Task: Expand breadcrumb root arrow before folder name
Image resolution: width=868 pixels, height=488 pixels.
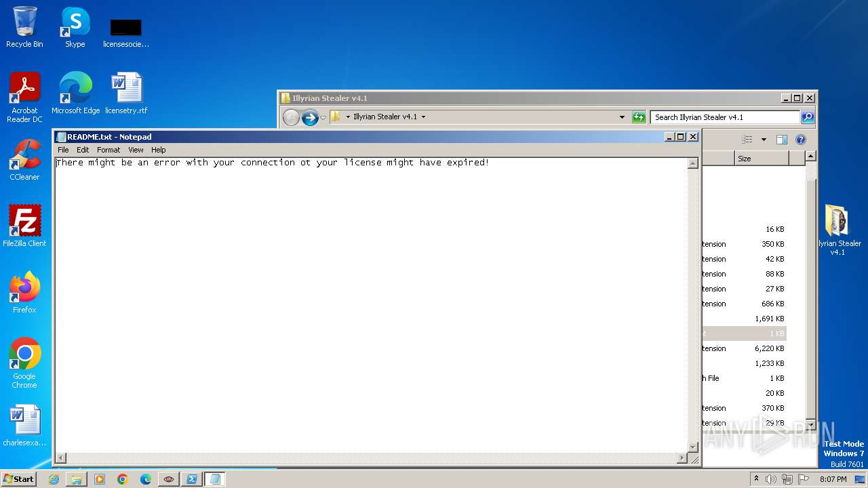Action: [x=348, y=117]
